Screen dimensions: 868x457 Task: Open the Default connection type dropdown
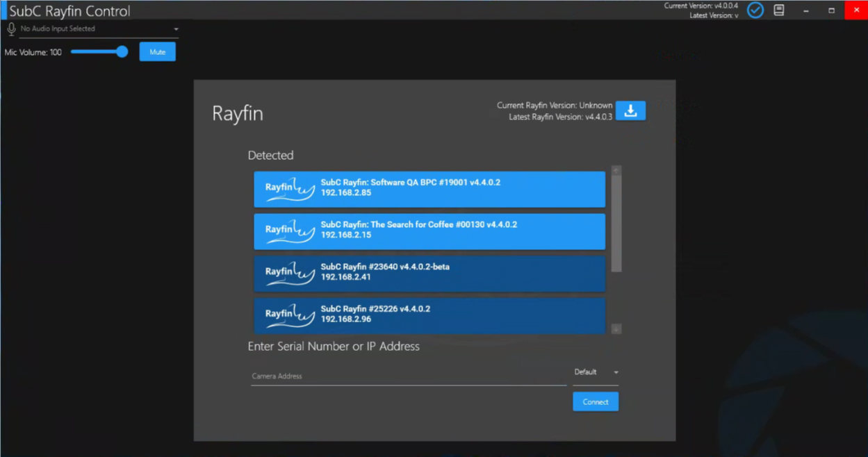596,372
